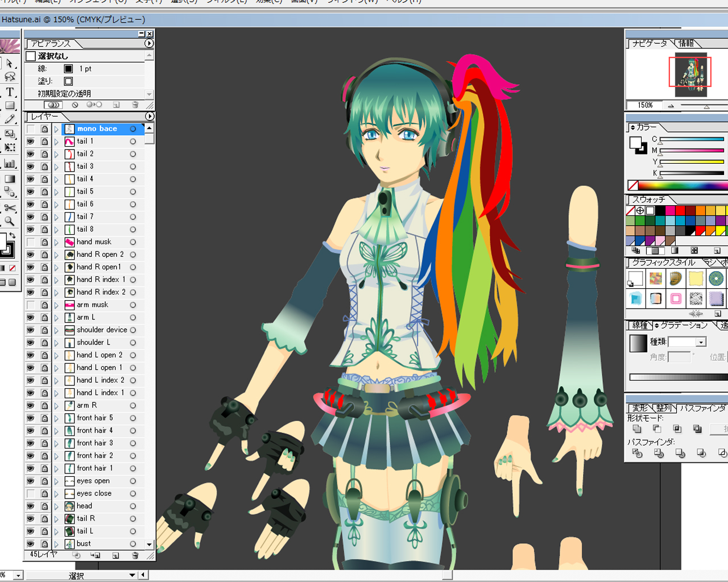Click the magenta color swatch
728x582 pixels.
point(670,211)
